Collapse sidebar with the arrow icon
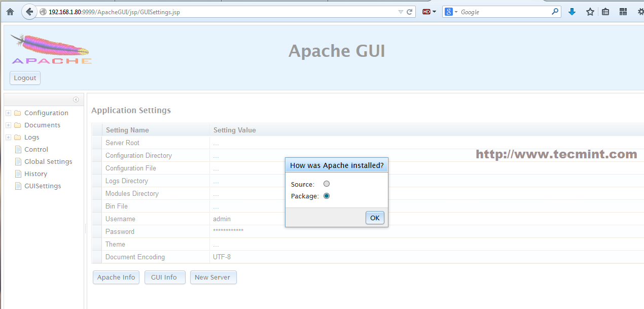Viewport: 644px width, 309px height. point(76,99)
